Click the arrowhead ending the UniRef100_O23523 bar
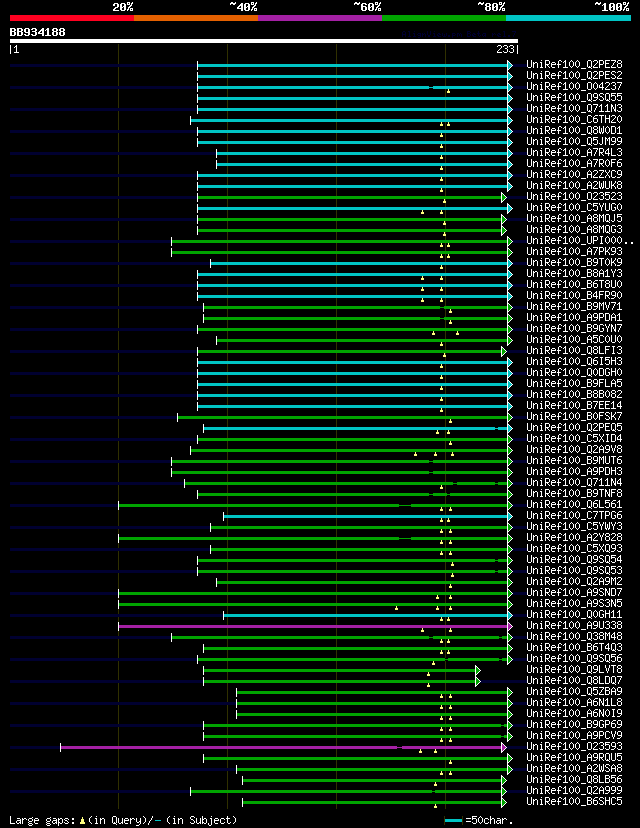Image resolution: width=640 pixels, height=828 pixels. (x=504, y=197)
